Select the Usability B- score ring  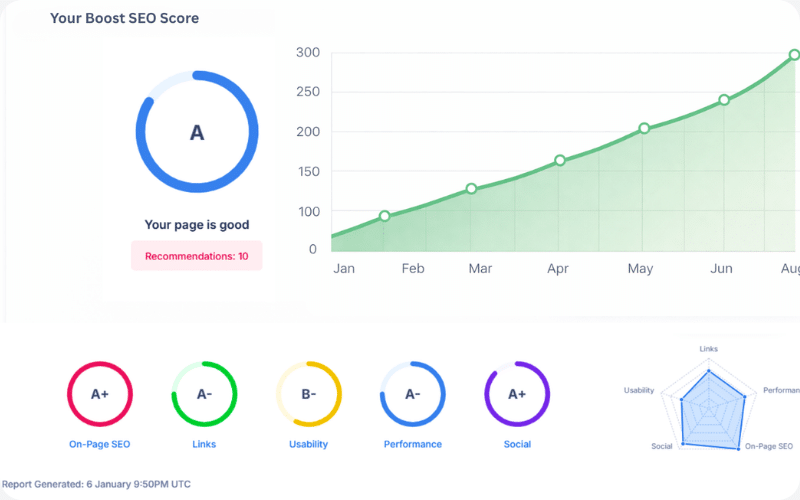click(308, 394)
